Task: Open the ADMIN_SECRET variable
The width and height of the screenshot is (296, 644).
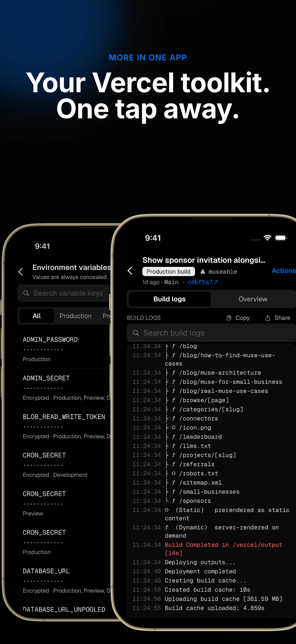Action: 64,388
